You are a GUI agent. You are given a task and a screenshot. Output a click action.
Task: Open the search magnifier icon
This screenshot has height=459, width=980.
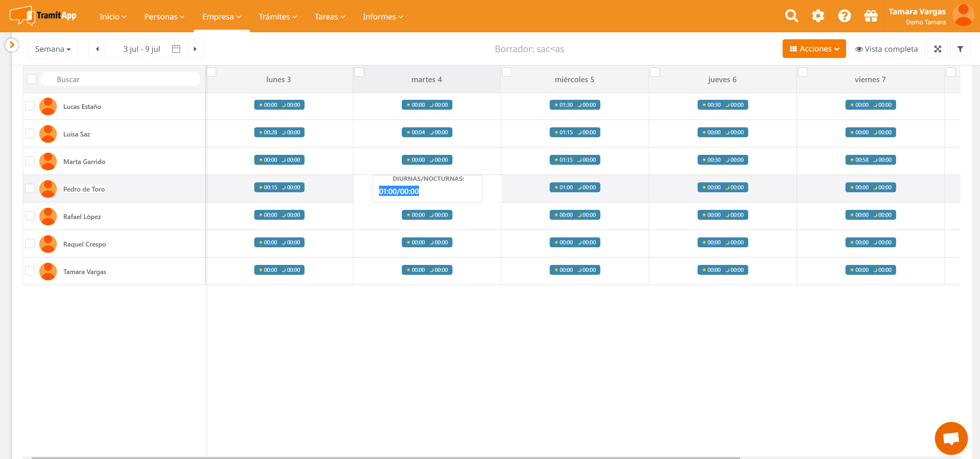pyautogui.click(x=791, y=16)
